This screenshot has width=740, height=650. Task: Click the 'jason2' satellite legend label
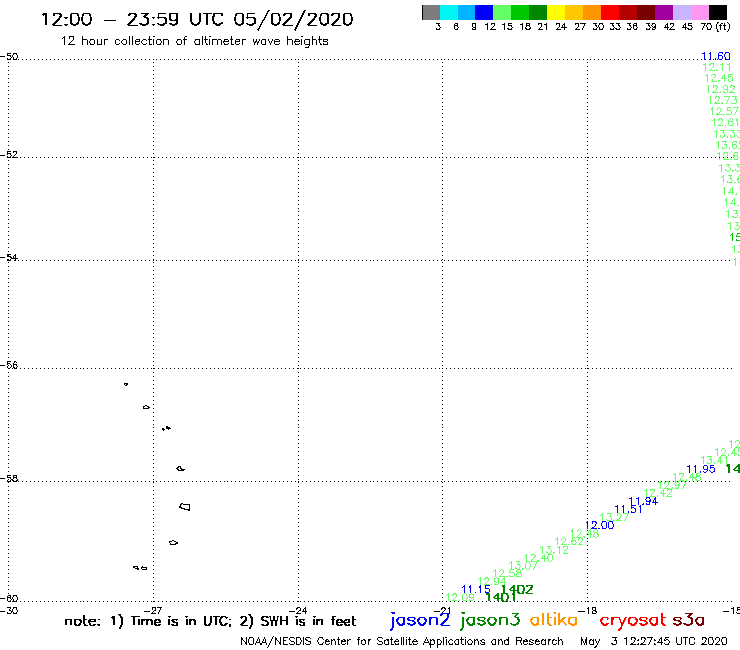tap(420, 620)
